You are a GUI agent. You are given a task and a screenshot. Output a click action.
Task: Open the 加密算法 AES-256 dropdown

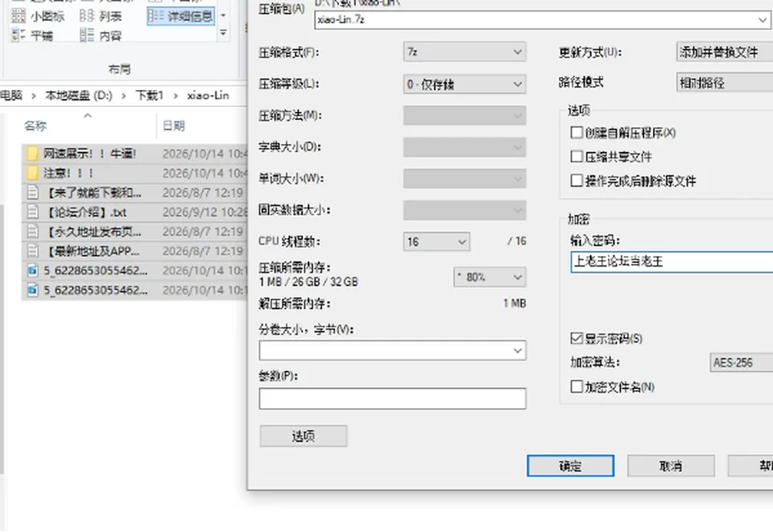click(742, 362)
